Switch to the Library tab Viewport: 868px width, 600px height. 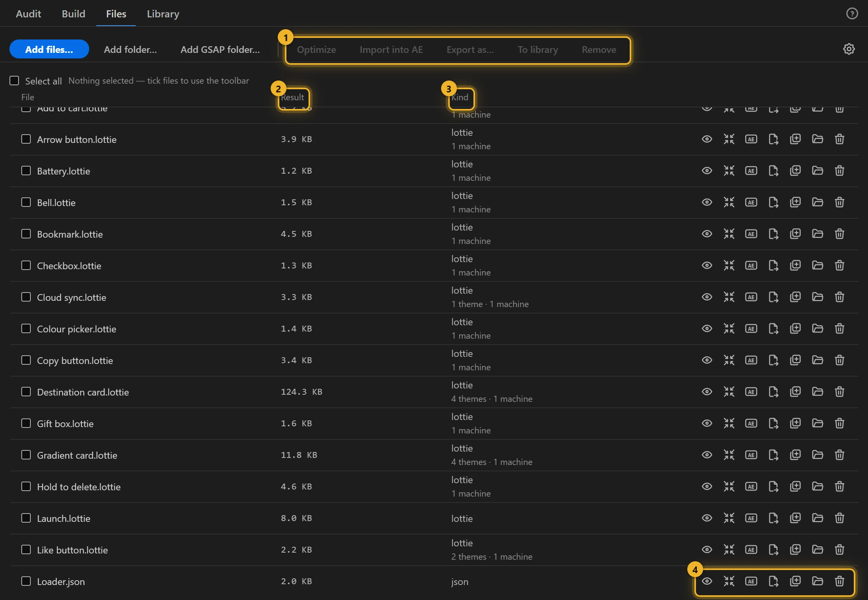[163, 14]
